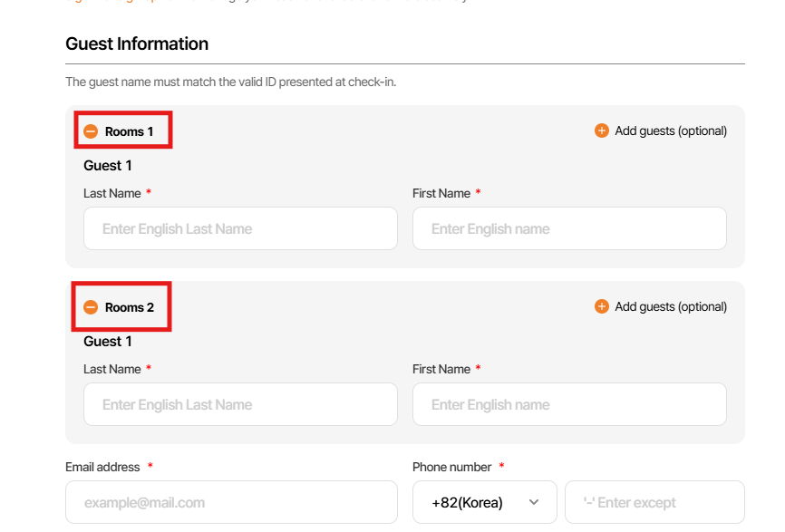
Task: Click the orange plus icon in Rooms 1
Action: [x=602, y=131]
